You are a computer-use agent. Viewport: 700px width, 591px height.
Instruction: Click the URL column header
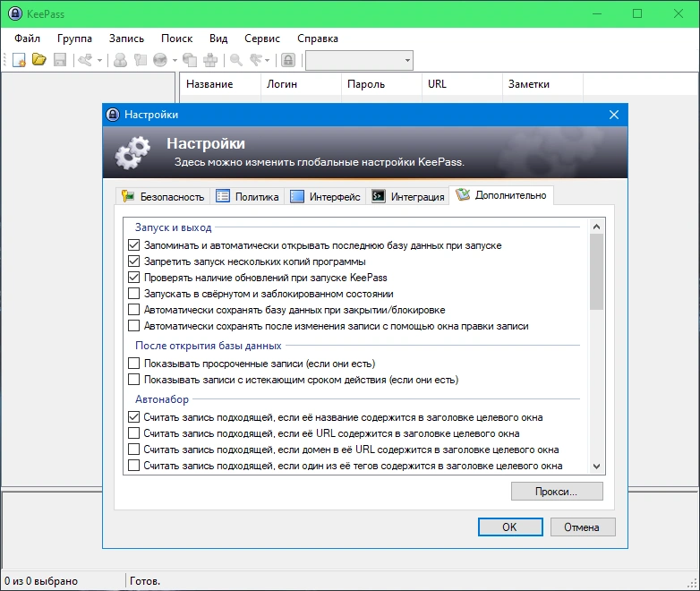tap(463, 84)
